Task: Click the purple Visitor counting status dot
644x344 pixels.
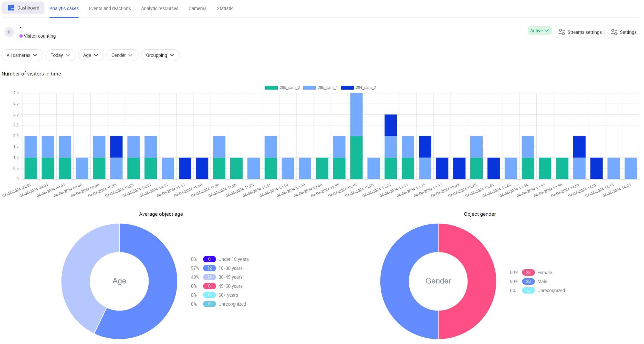Action: click(x=21, y=36)
